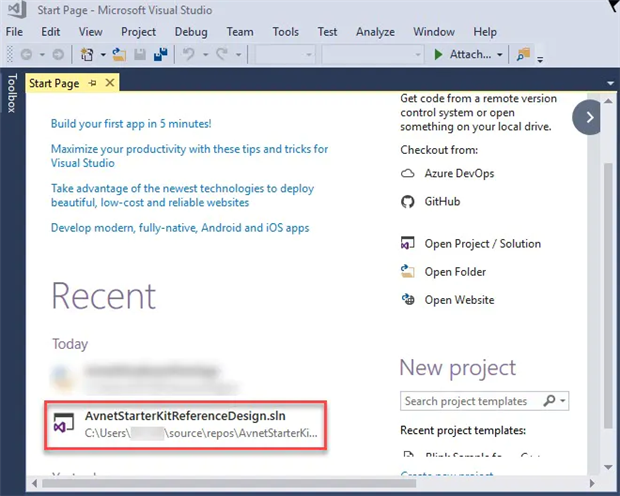Click the Open Folder icon
This screenshot has width=620, height=496.
click(x=407, y=271)
